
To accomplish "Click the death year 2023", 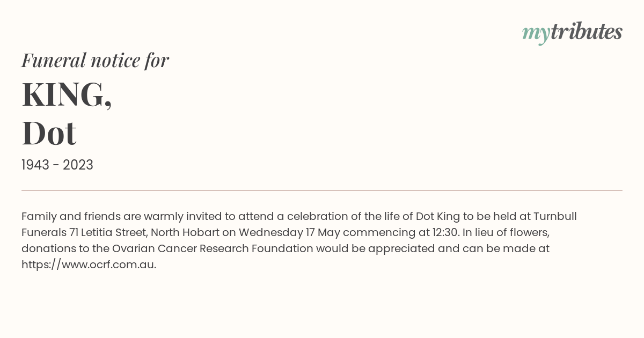I will click(x=78, y=165).
